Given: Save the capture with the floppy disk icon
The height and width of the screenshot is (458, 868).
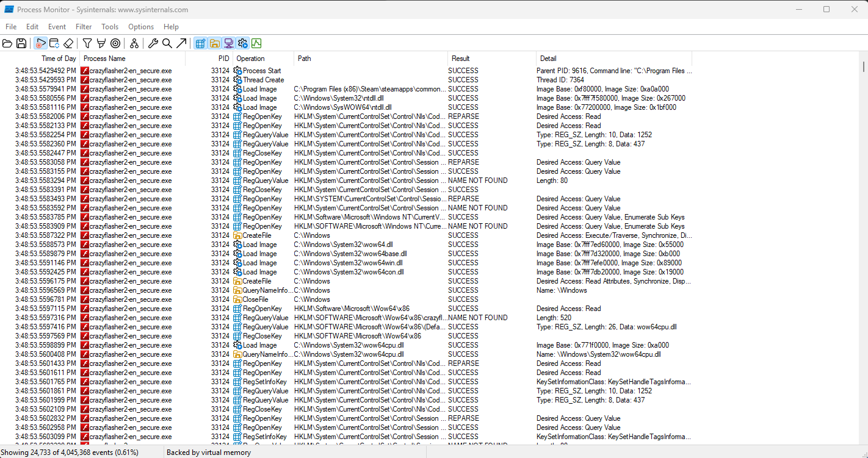Looking at the screenshot, I should pyautogui.click(x=21, y=43).
